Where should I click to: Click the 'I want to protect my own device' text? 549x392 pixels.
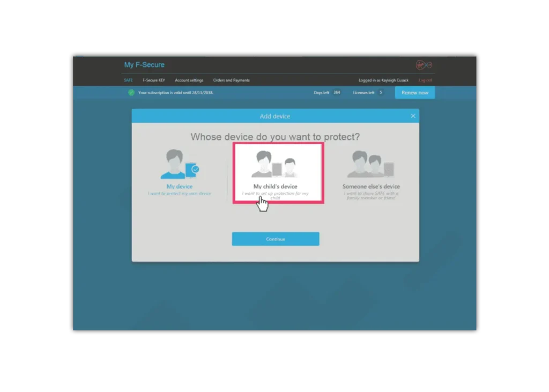[x=180, y=193]
